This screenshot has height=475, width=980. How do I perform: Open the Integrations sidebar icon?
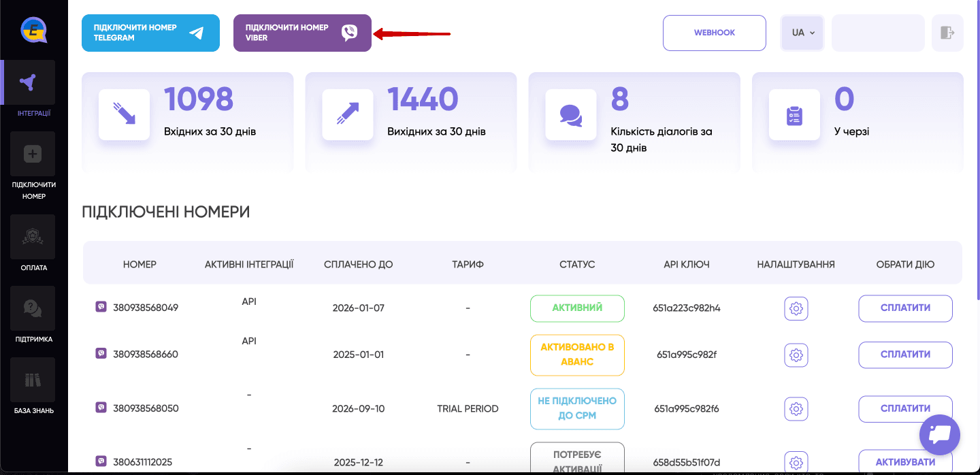click(x=33, y=83)
